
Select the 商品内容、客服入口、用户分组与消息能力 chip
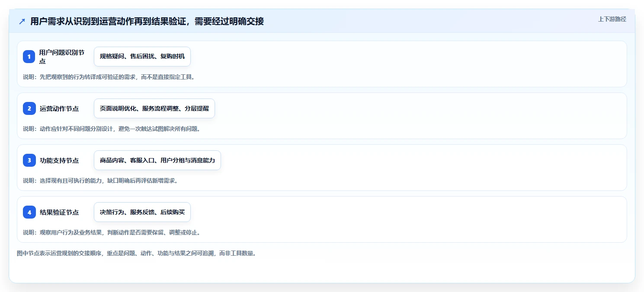pos(157,160)
